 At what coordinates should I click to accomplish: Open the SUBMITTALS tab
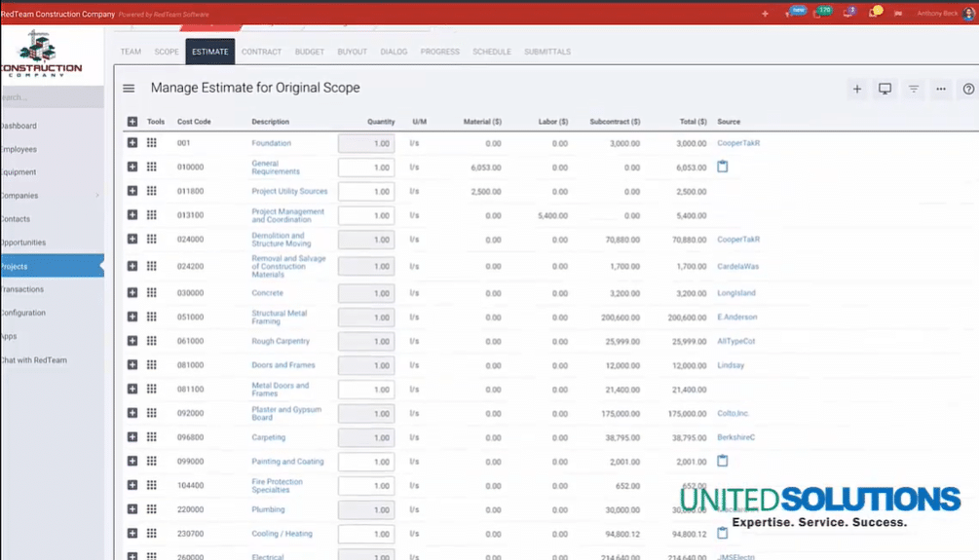coord(547,52)
